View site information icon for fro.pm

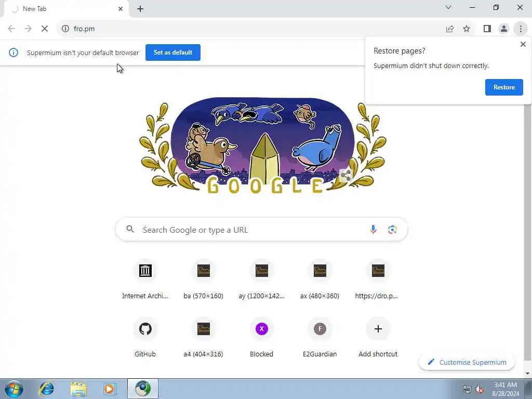tap(65, 29)
